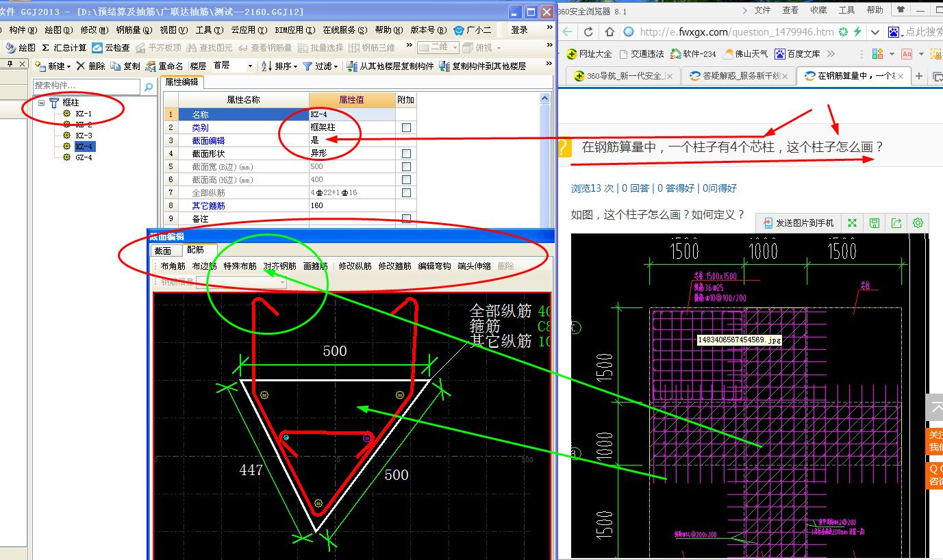The width and height of the screenshot is (943, 560).
Task: Select GZ-4 in the component tree
Action: pyautogui.click(x=84, y=157)
